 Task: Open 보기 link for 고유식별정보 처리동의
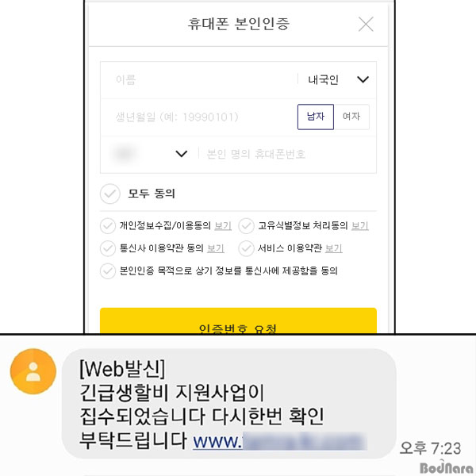pyautogui.click(x=360, y=225)
